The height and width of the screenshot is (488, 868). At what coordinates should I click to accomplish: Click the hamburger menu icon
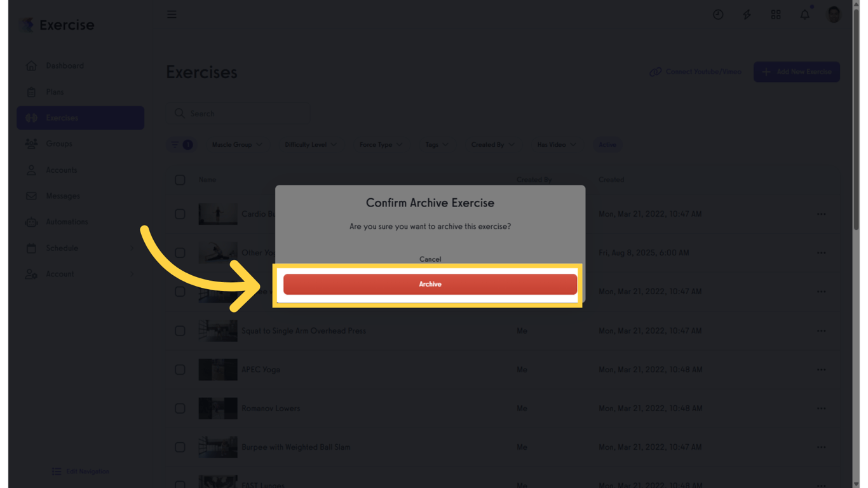click(x=172, y=15)
